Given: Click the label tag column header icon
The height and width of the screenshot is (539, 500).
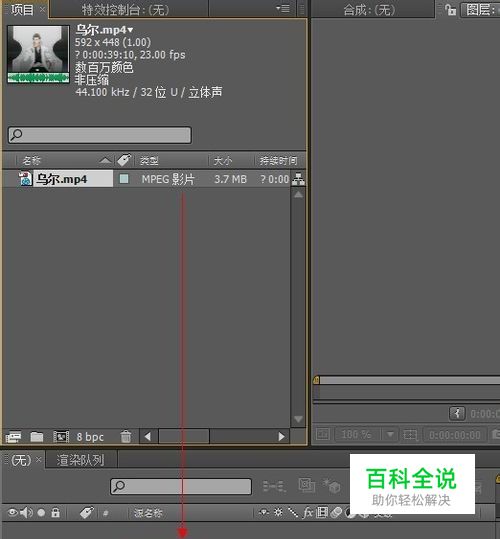Looking at the screenshot, I should (124, 160).
